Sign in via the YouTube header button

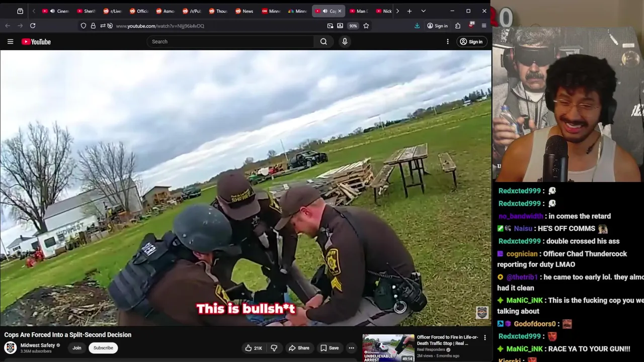pos(471,42)
